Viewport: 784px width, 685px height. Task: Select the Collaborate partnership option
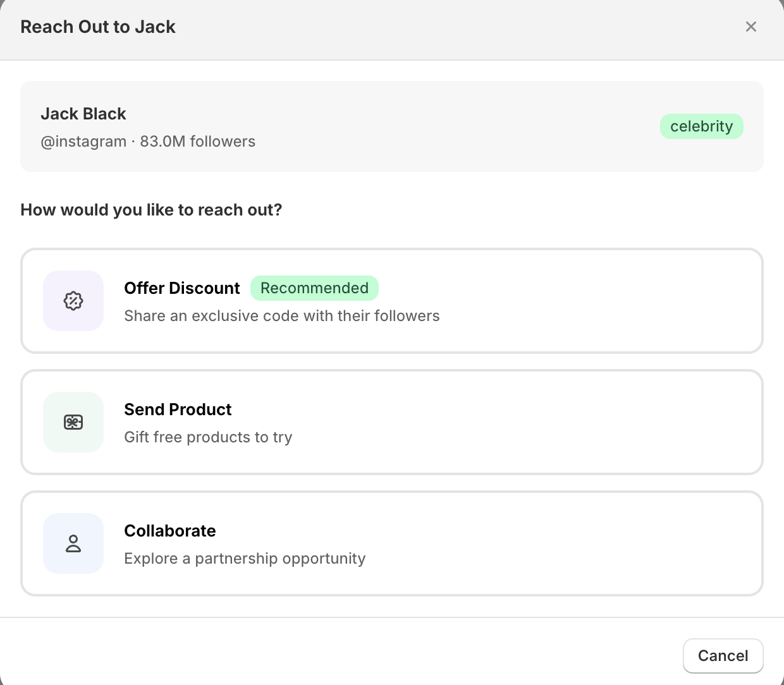coord(392,543)
